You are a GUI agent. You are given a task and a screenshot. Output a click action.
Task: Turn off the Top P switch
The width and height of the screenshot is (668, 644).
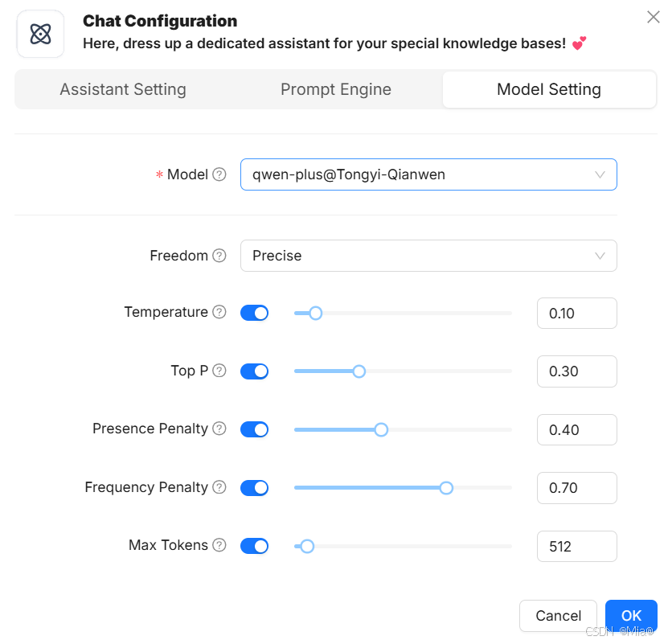point(254,371)
